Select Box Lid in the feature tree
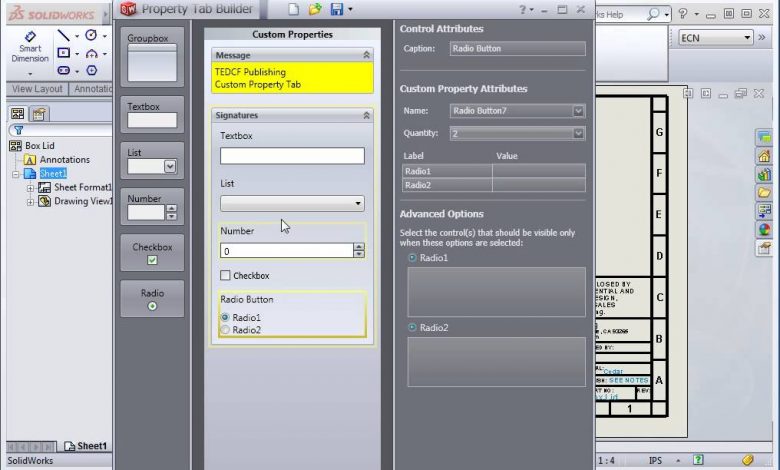 (x=40, y=146)
